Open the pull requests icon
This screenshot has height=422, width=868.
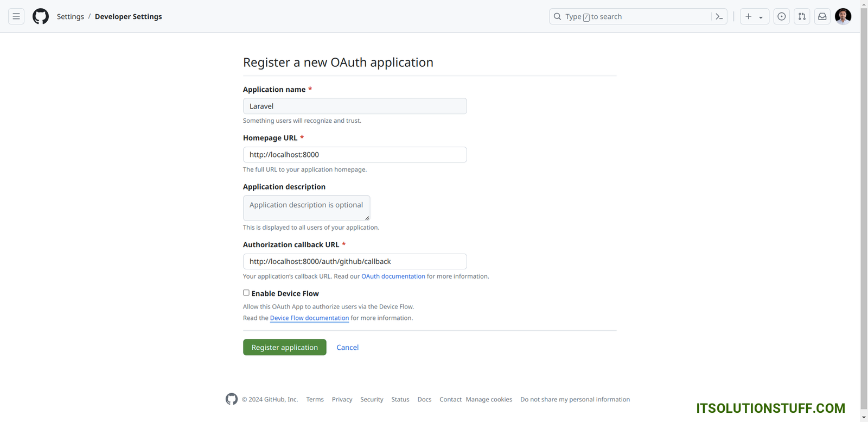pyautogui.click(x=802, y=17)
